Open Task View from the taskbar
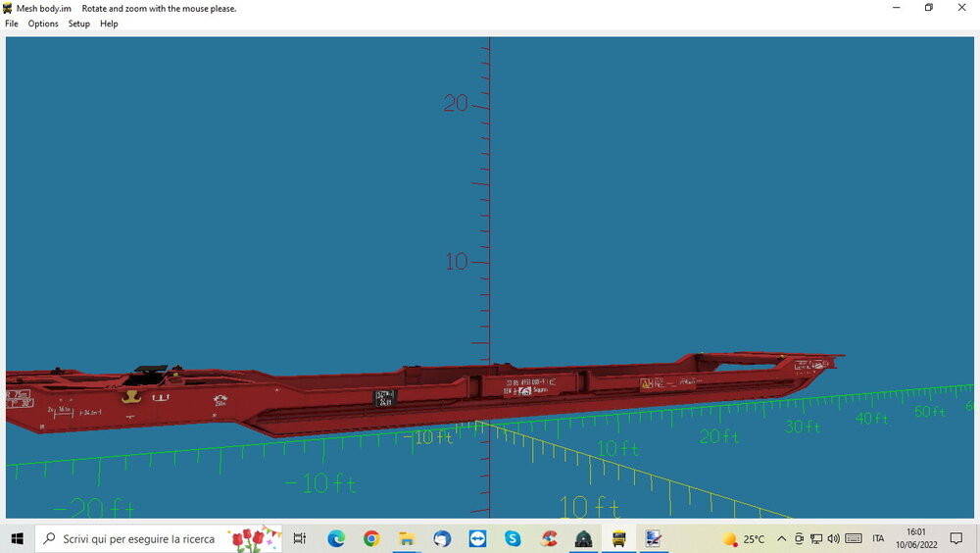980x553 pixels. 299,538
